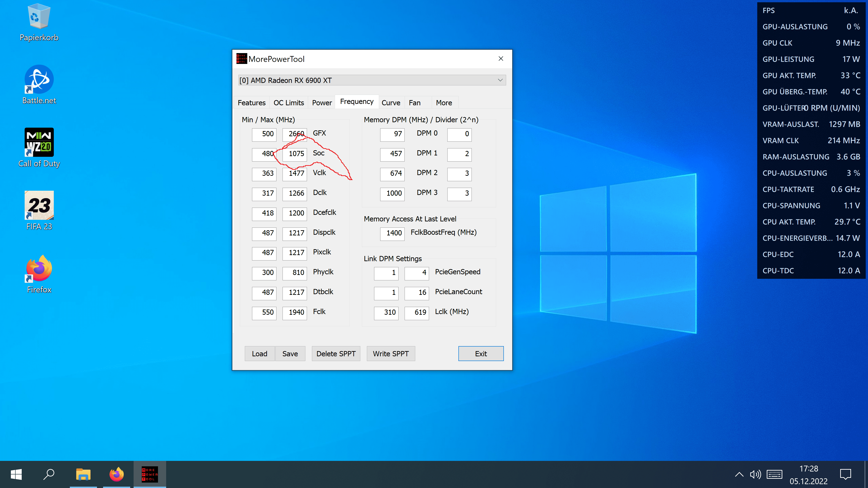Open File Explorer from taskbar
868x488 pixels.
pyautogui.click(x=83, y=474)
